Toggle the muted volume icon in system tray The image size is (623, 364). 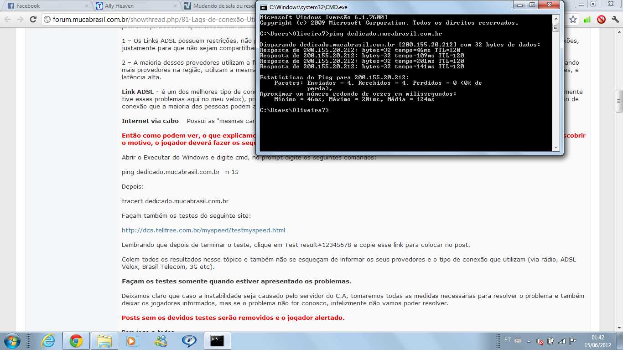click(540, 341)
